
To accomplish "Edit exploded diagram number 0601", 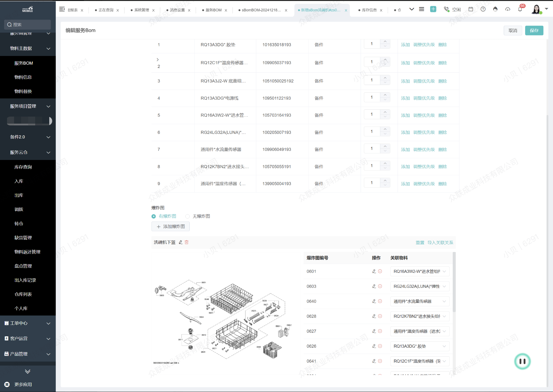I will pos(374,271).
